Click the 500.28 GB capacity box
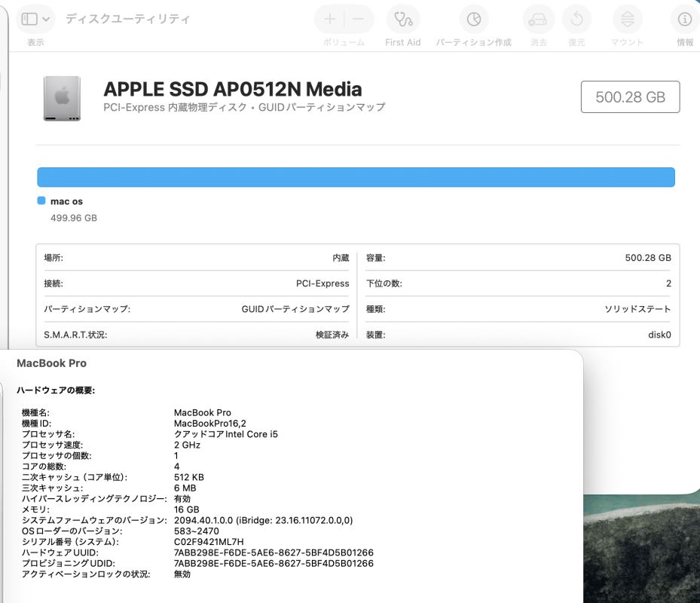 (x=630, y=97)
